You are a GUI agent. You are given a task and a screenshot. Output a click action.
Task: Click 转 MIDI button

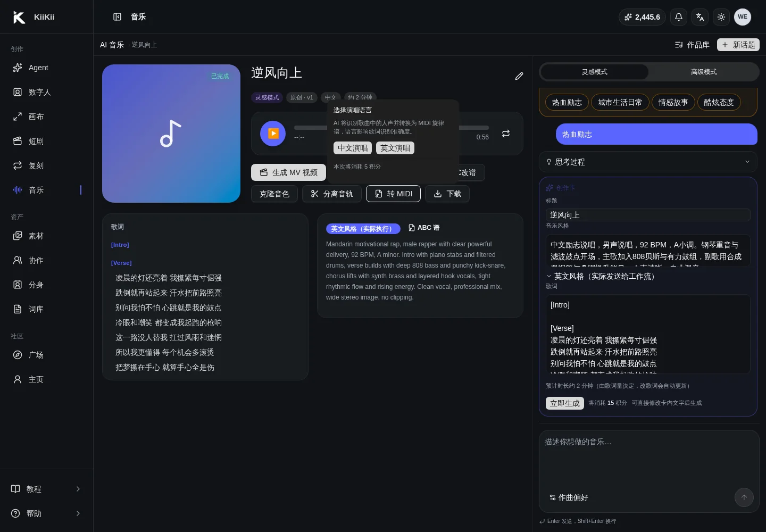pos(393,194)
